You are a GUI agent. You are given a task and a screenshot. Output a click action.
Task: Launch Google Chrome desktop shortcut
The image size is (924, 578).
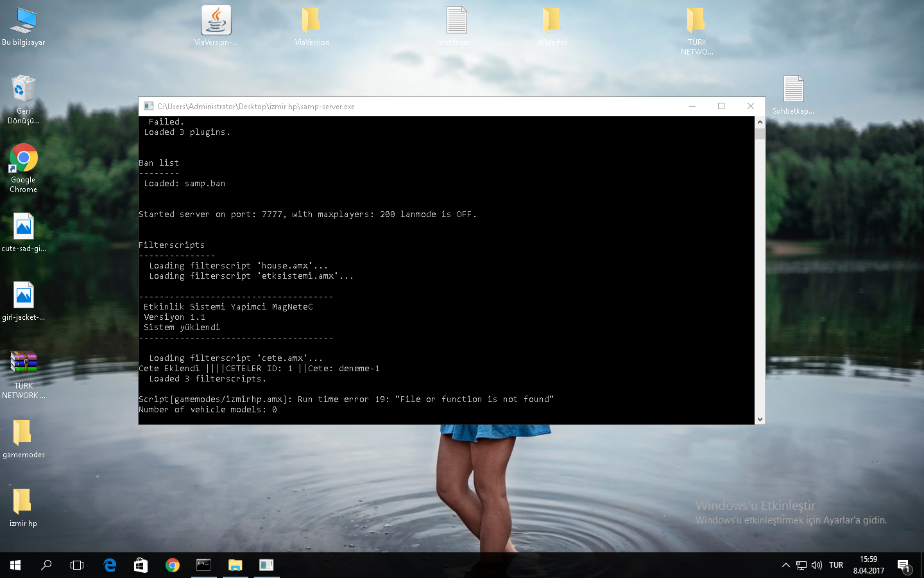(x=24, y=168)
